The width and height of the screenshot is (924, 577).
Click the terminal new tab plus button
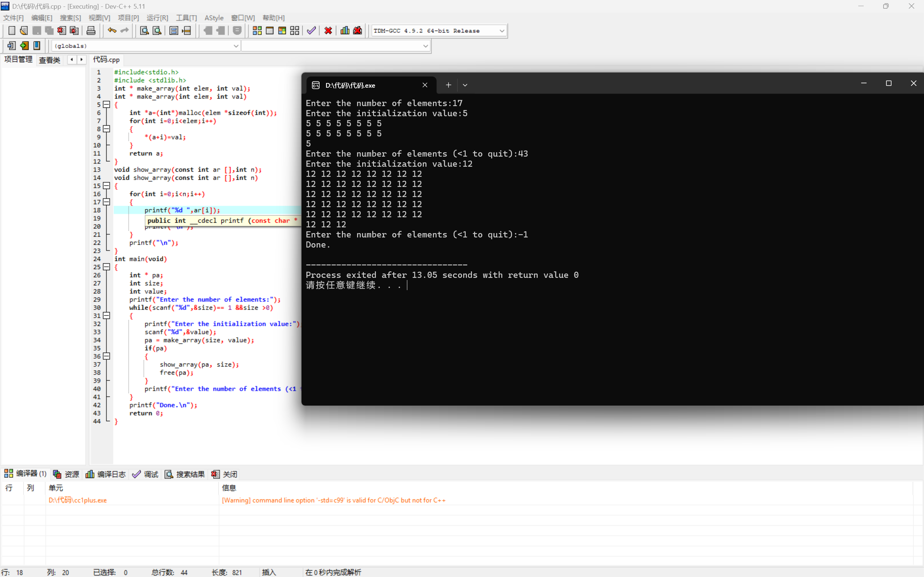pyautogui.click(x=448, y=85)
